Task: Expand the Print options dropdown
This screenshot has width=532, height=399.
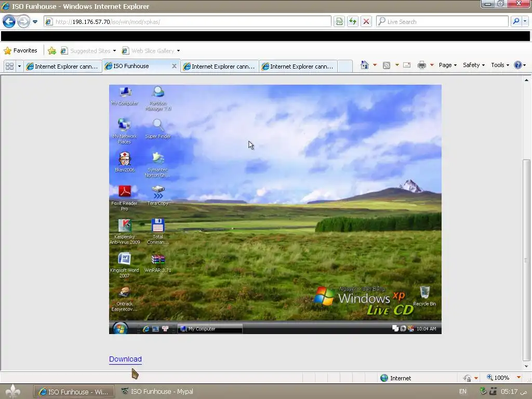Action: (432, 65)
